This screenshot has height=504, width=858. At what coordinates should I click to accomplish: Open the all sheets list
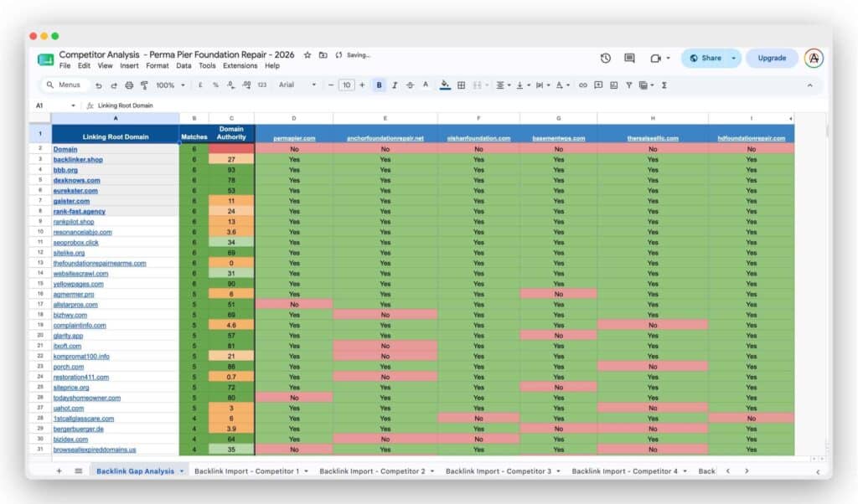point(78,471)
